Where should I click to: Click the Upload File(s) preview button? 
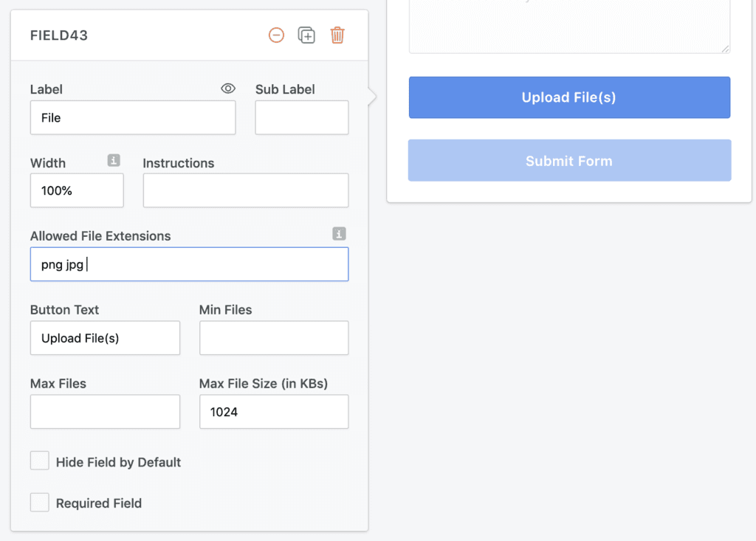(569, 97)
